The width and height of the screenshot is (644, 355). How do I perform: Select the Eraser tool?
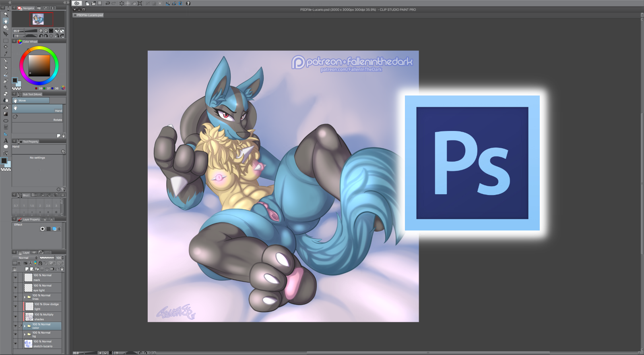[6, 93]
